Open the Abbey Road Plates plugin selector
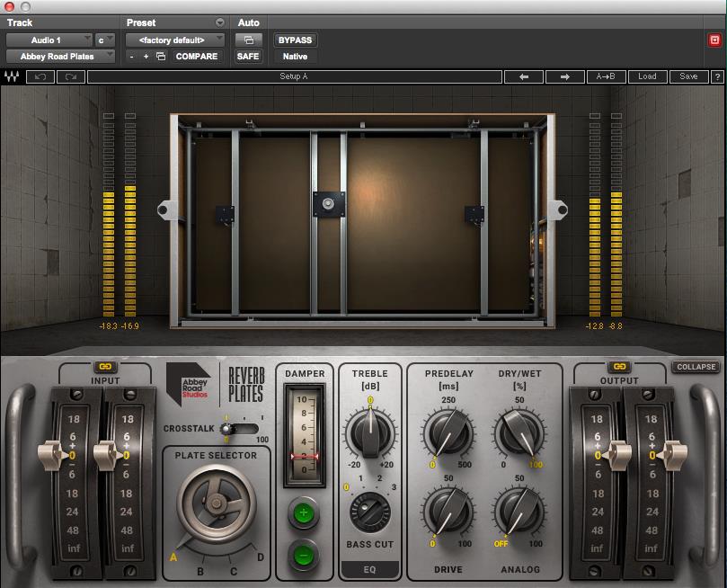This screenshot has height=588, width=727. (x=60, y=56)
